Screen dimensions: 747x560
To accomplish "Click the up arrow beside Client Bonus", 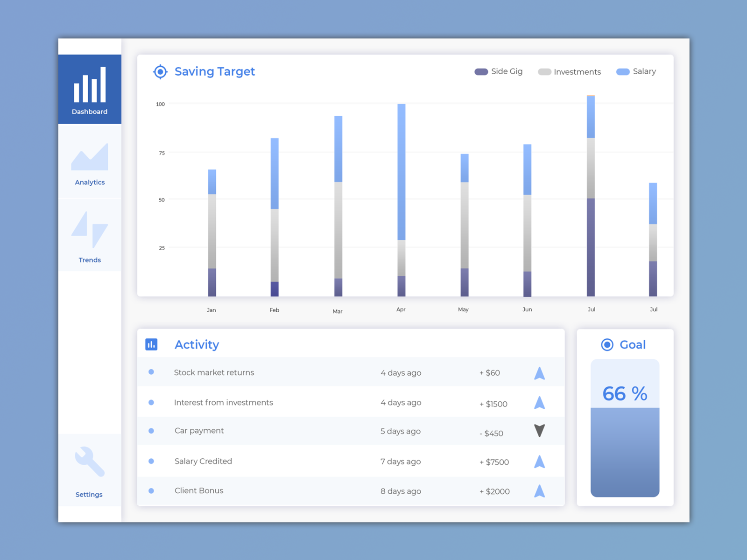I will tap(539, 491).
